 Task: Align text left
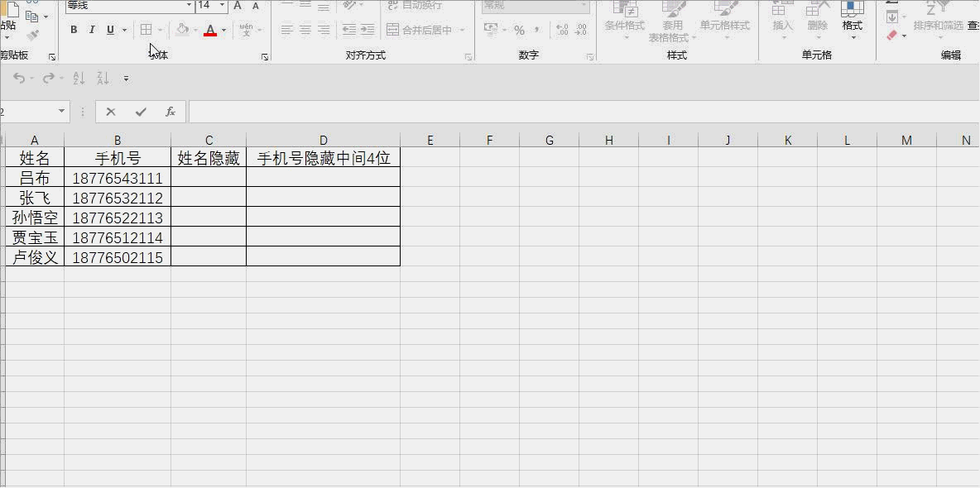click(287, 30)
